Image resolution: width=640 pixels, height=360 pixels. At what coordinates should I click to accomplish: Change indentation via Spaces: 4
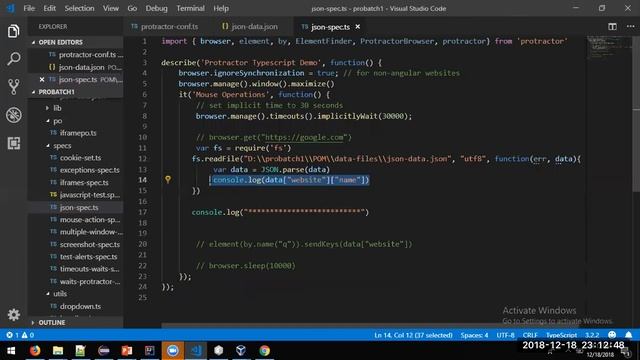tap(474, 335)
